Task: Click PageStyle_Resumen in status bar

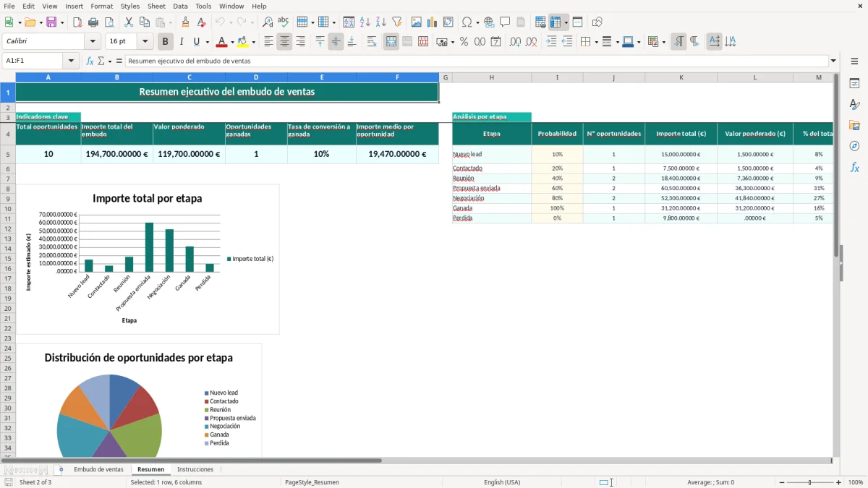Action: (312, 482)
